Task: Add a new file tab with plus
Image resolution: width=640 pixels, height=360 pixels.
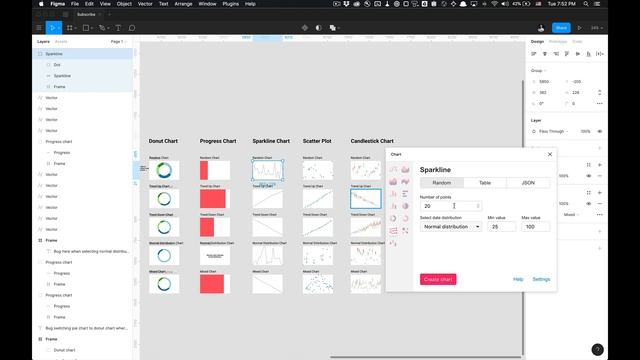Action: (109, 14)
